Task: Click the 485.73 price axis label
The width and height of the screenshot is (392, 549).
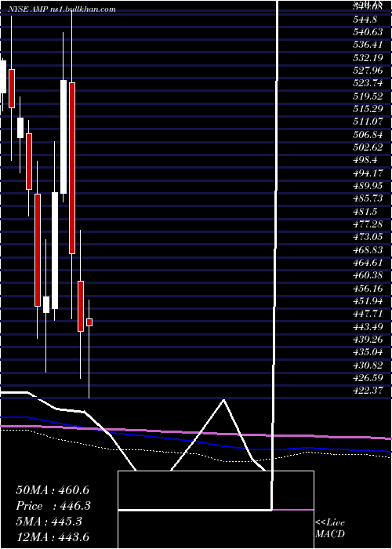Action: [368, 198]
